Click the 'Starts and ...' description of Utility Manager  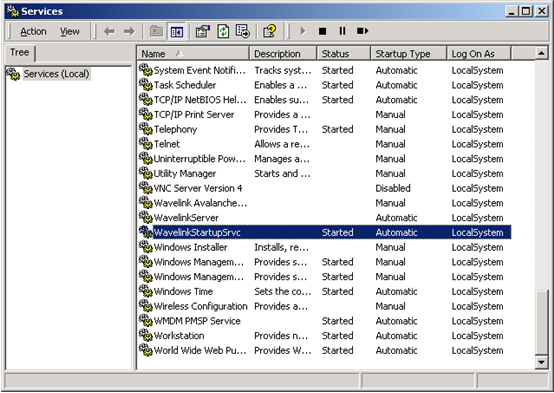point(282,174)
